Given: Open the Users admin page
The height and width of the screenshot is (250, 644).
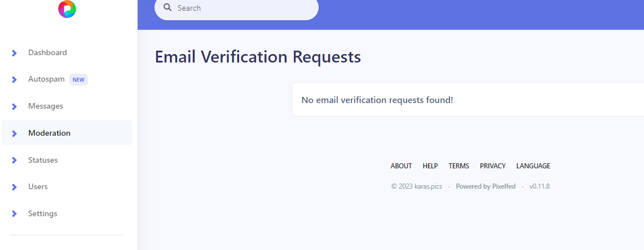Looking at the screenshot, I should [x=67, y=186].
